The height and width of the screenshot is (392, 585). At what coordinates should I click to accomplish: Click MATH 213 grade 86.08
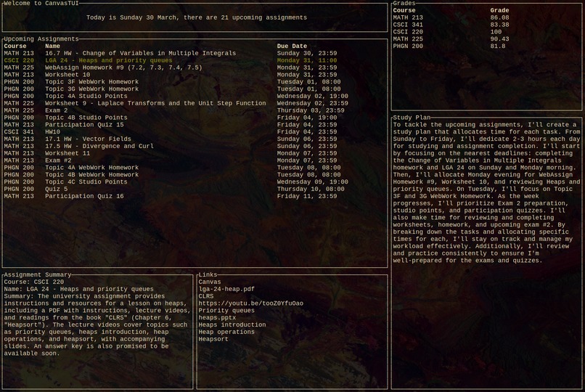(x=499, y=17)
